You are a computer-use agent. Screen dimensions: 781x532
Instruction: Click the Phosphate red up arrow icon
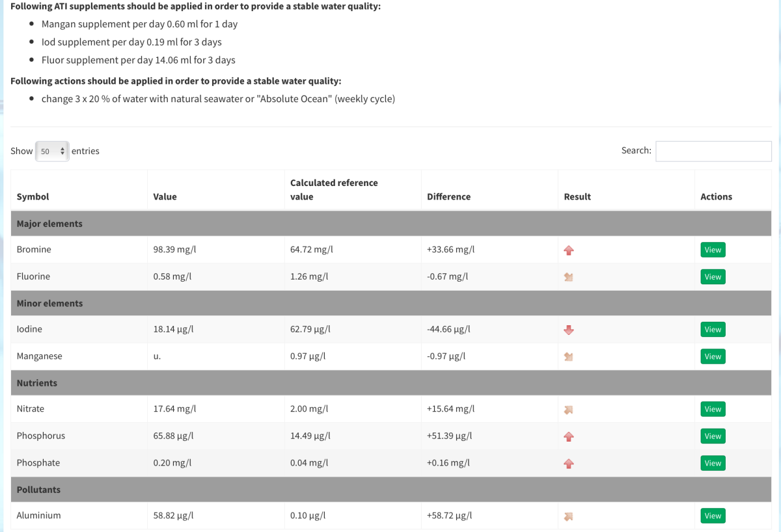[569, 464]
